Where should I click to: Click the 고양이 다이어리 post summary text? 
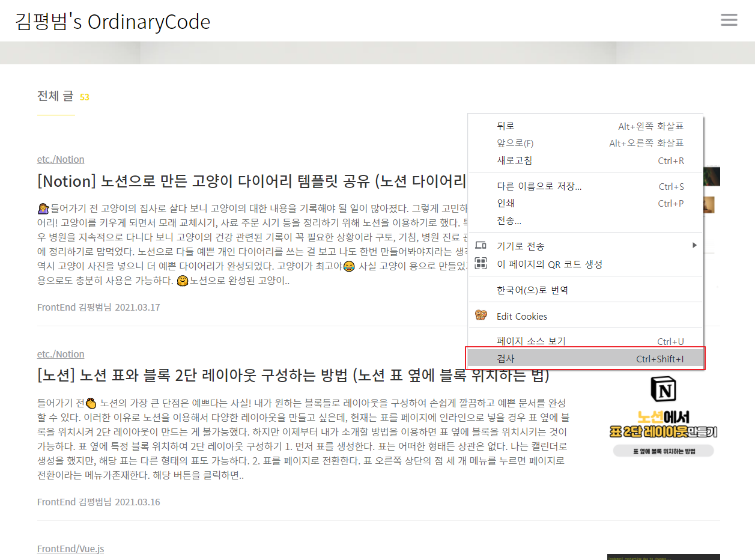tap(252, 245)
